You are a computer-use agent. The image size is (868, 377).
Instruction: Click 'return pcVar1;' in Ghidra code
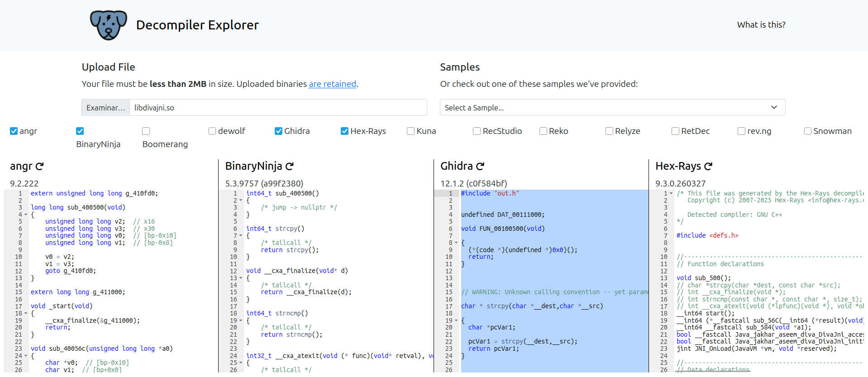pos(493,348)
